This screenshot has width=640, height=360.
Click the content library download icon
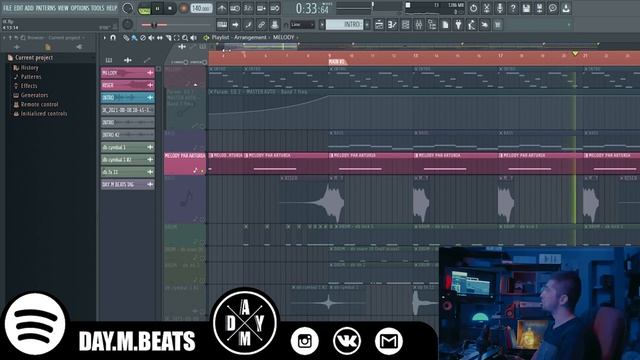(566, 8)
